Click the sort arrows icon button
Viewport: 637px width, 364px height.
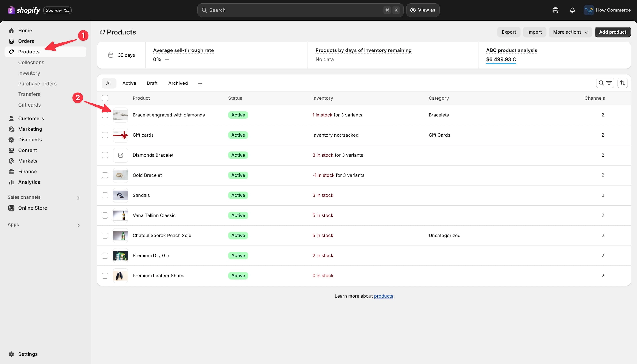pyautogui.click(x=622, y=83)
